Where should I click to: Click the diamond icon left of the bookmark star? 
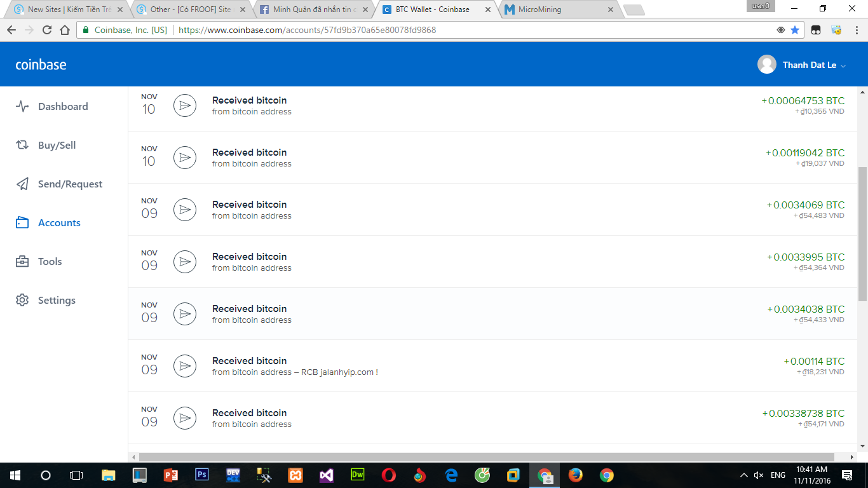point(781,30)
